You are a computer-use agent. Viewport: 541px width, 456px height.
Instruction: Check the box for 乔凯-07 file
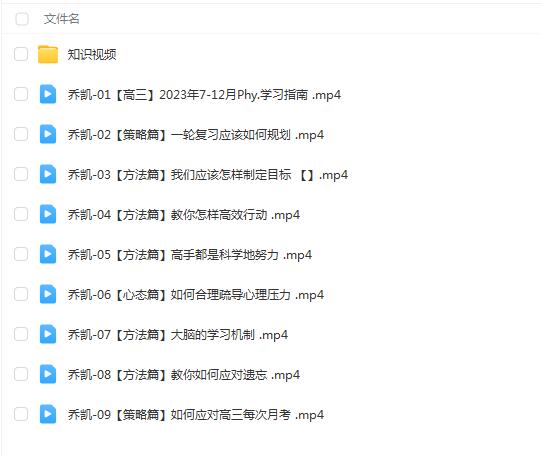pyautogui.click(x=21, y=334)
